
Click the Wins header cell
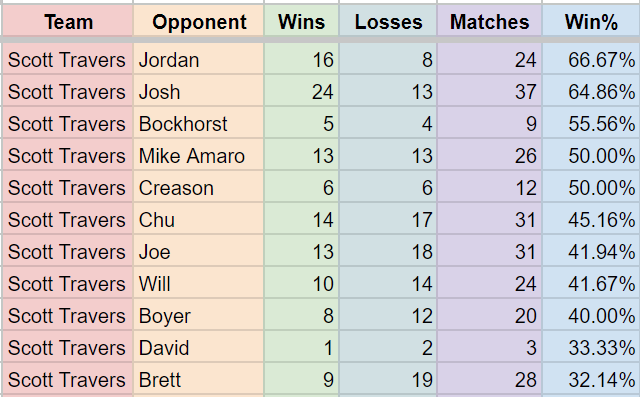click(302, 21)
